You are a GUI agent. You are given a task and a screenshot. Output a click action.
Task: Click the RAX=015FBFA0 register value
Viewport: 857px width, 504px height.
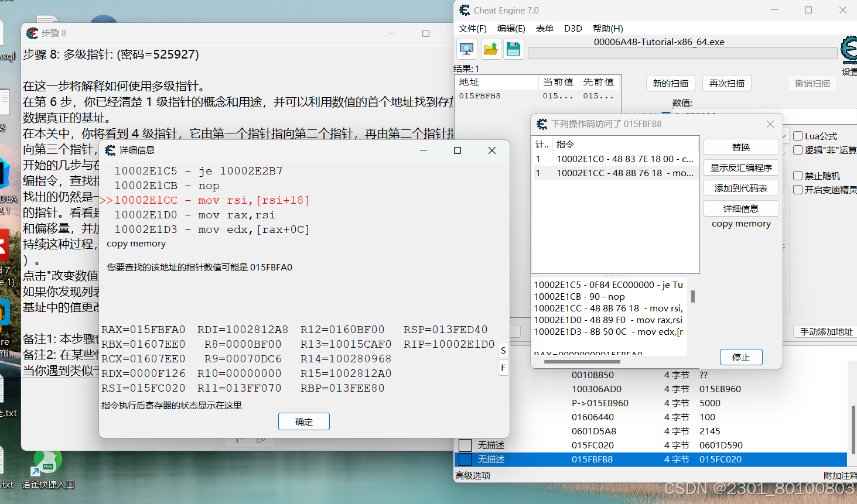click(x=144, y=330)
